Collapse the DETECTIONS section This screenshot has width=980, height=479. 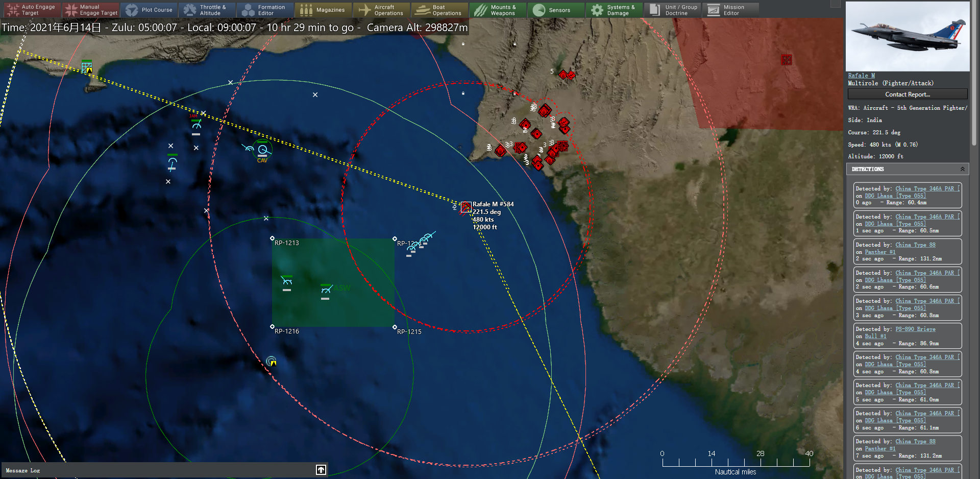pos(963,169)
